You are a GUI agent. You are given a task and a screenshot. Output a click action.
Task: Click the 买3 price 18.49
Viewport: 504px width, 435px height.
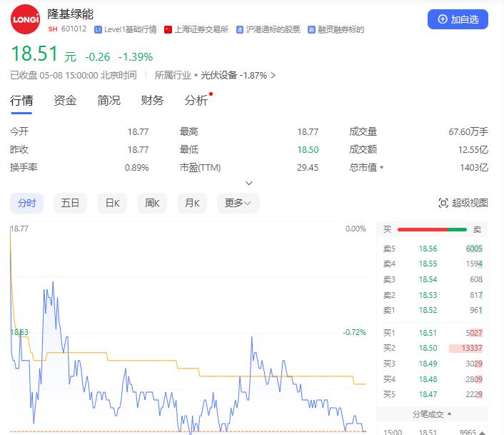[x=428, y=364]
